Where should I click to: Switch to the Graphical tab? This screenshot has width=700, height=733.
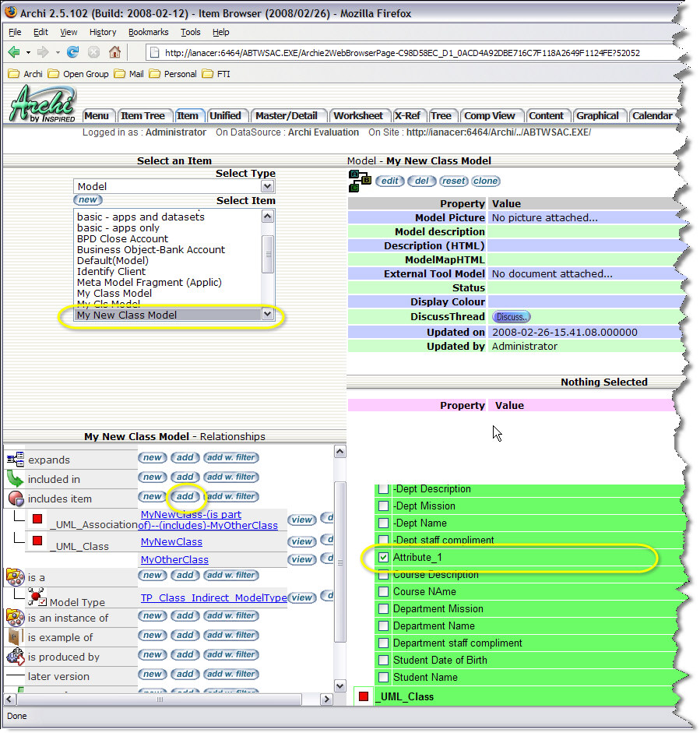[597, 115]
